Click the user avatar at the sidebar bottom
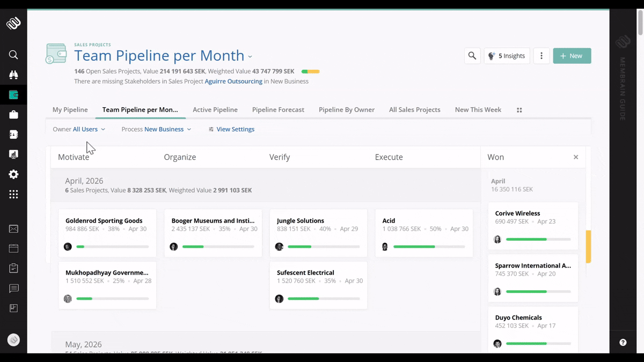644x362 pixels. (x=13, y=340)
